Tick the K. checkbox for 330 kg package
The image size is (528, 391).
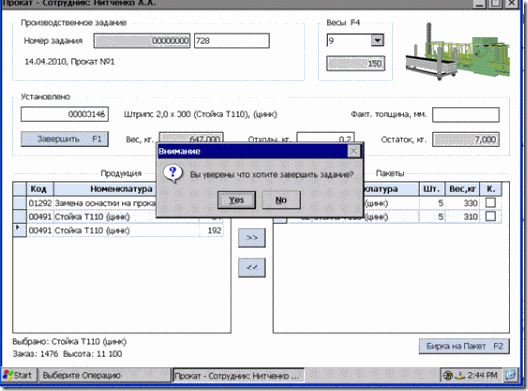pos(491,203)
